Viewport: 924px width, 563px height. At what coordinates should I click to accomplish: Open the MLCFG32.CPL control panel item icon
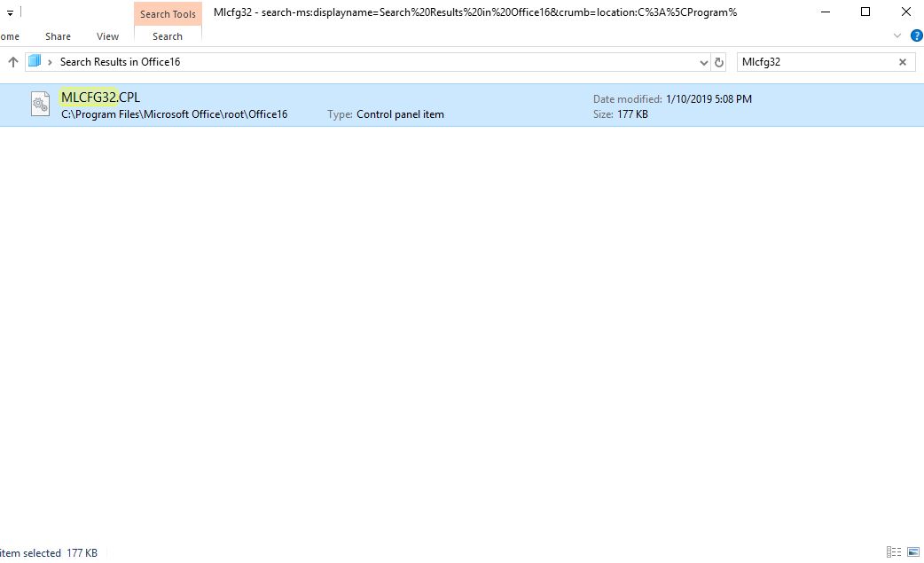[40, 104]
